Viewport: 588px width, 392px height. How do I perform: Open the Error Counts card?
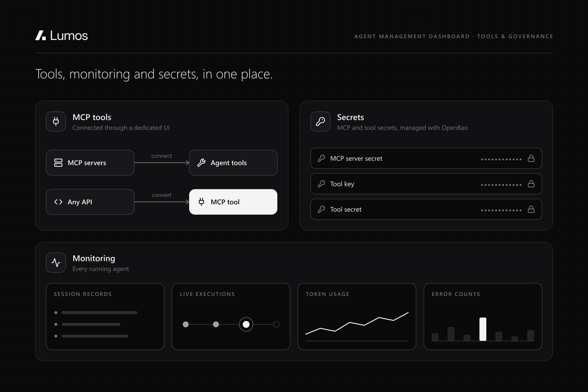point(483,317)
